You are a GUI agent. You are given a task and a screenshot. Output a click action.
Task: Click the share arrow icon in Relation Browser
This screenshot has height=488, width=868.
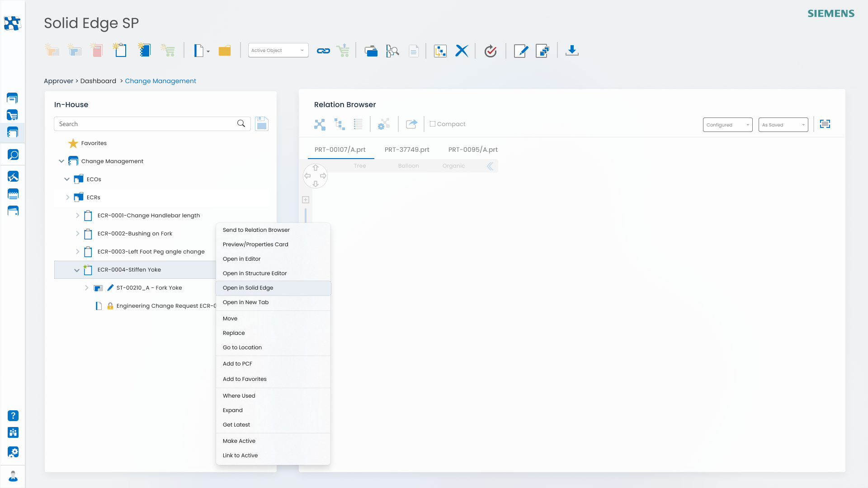[x=411, y=124]
